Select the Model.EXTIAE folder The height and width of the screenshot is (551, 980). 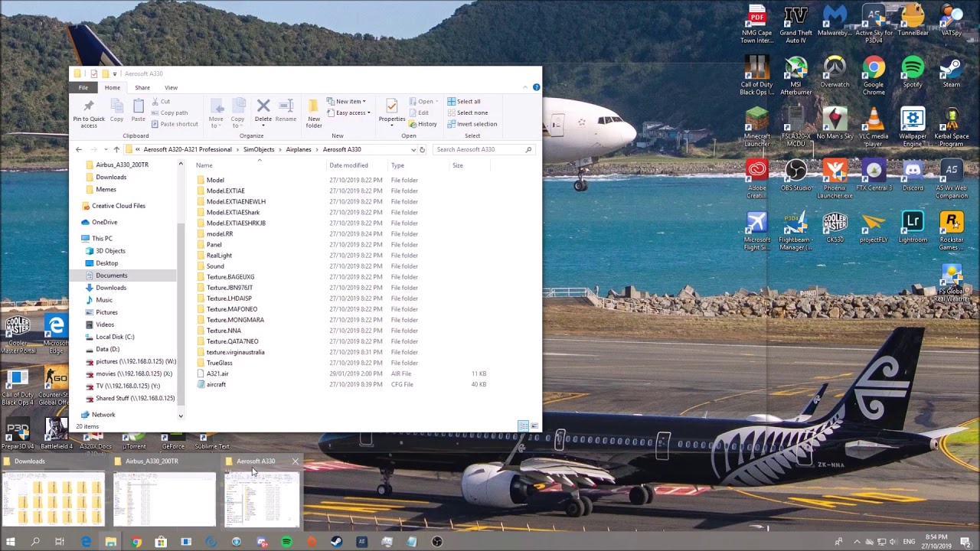tap(225, 191)
